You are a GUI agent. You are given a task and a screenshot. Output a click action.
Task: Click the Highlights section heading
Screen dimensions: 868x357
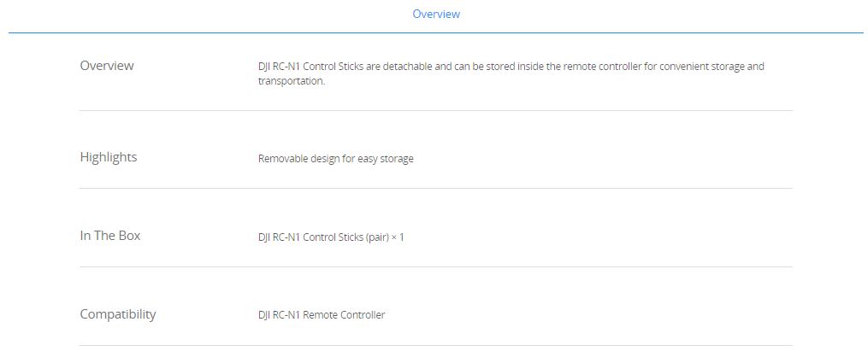(x=109, y=157)
